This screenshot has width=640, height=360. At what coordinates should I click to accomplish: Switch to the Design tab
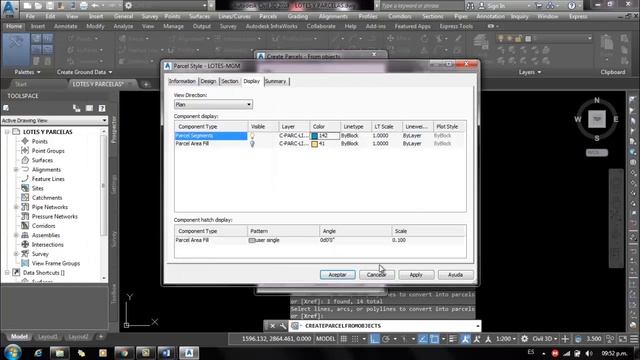pyautogui.click(x=208, y=81)
